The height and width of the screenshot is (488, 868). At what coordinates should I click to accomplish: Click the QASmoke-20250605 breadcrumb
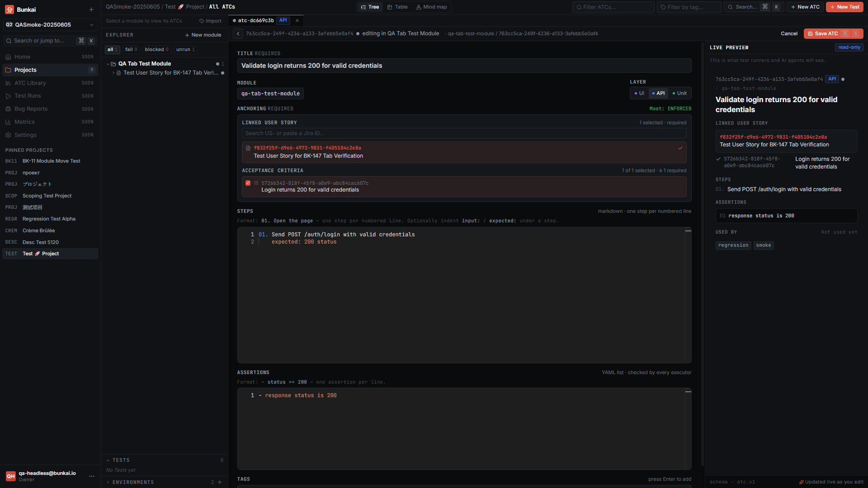[132, 7]
